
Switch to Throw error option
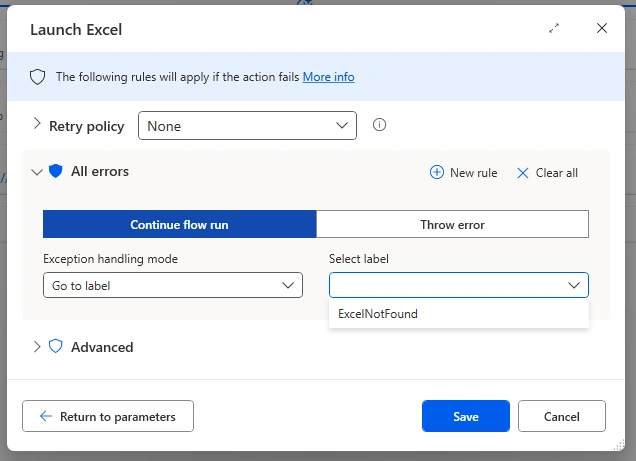click(x=452, y=224)
